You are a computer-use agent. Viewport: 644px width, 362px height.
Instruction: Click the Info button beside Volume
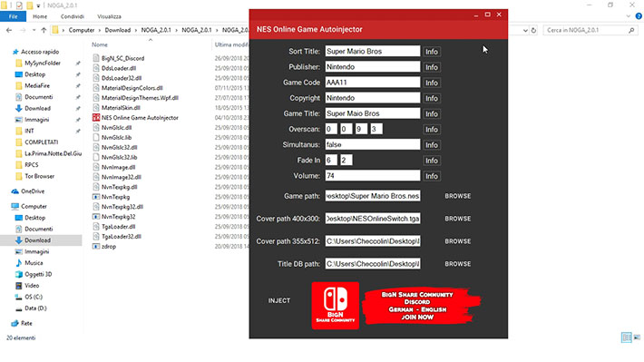[432, 176]
